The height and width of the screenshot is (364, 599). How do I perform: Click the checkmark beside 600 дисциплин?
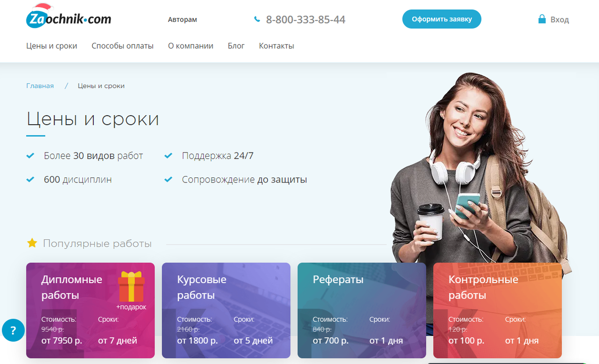tap(30, 180)
